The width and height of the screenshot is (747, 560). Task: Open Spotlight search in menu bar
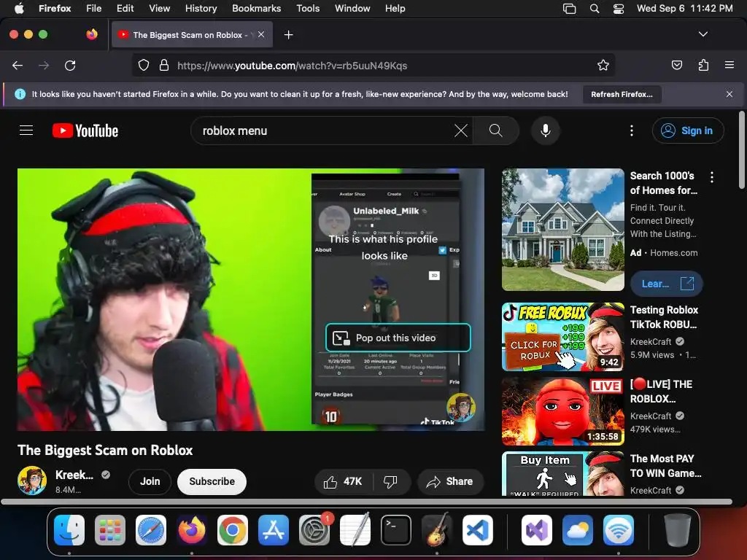click(x=595, y=9)
